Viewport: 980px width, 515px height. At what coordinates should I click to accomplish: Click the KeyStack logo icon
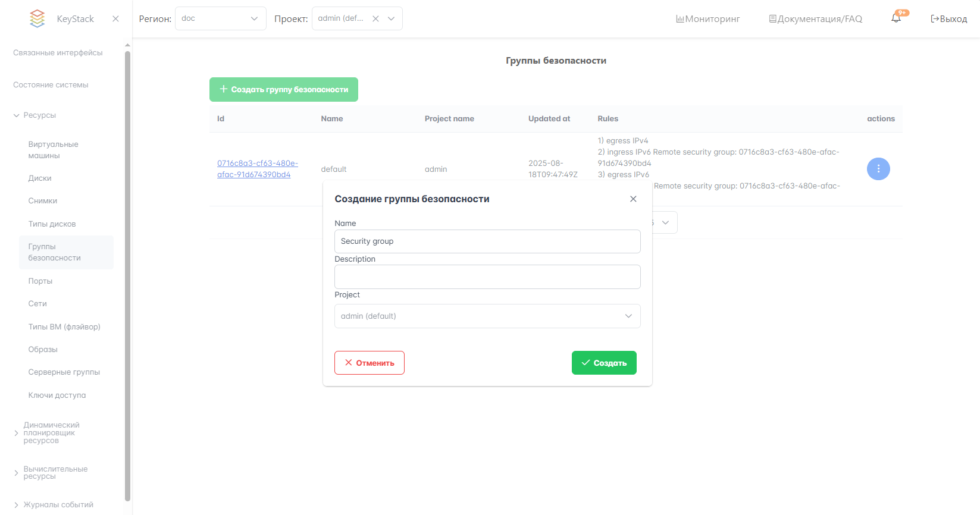click(37, 18)
